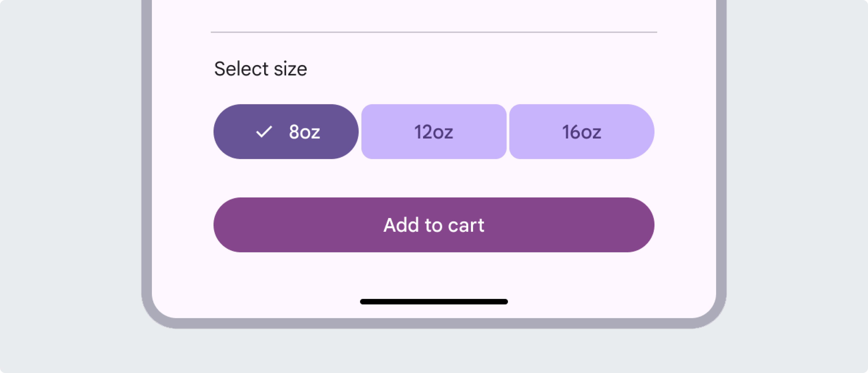Select the 8oz size option
The height and width of the screenshot is (373, 868).
point(286,132)
